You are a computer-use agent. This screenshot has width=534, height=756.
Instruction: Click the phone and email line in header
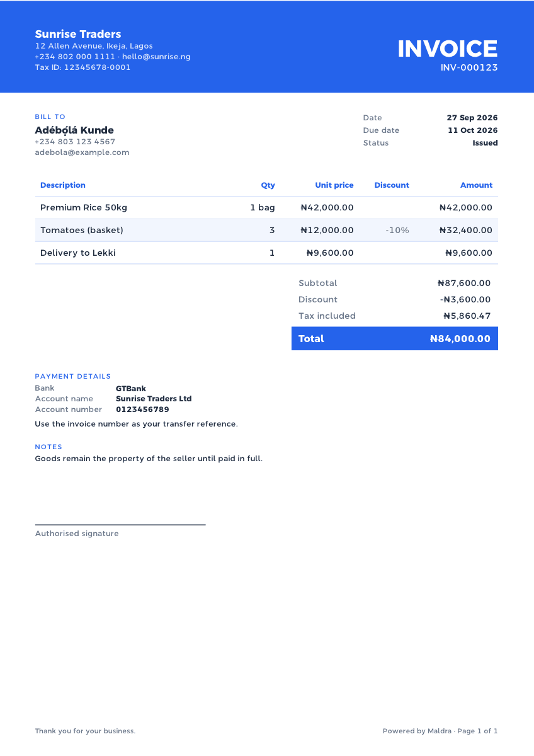(x=113, y=57)
